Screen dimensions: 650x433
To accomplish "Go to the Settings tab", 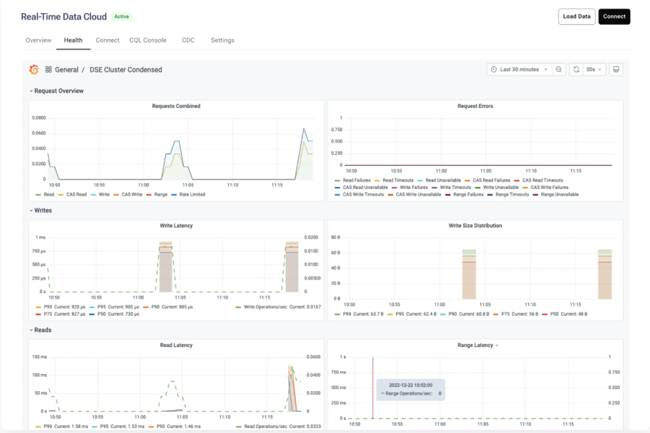I will (x=223, y=40).
